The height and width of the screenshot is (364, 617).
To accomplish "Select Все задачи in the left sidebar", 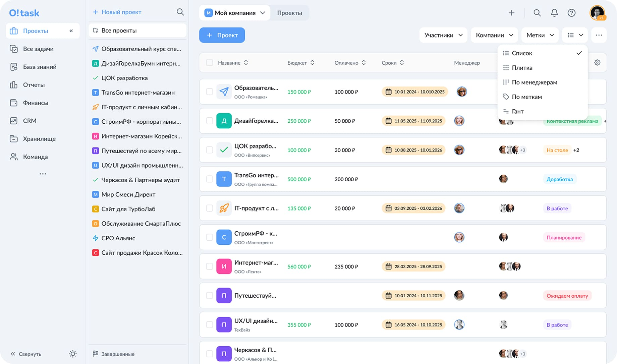I will pyautogui.click(x=38, y=49).
